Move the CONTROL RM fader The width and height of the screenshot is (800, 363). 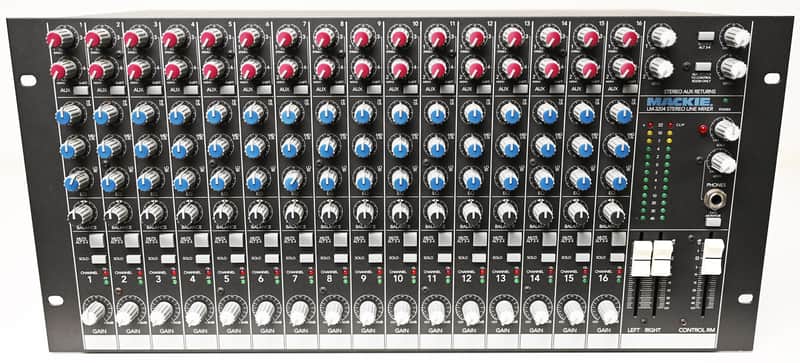click(712, 257)
